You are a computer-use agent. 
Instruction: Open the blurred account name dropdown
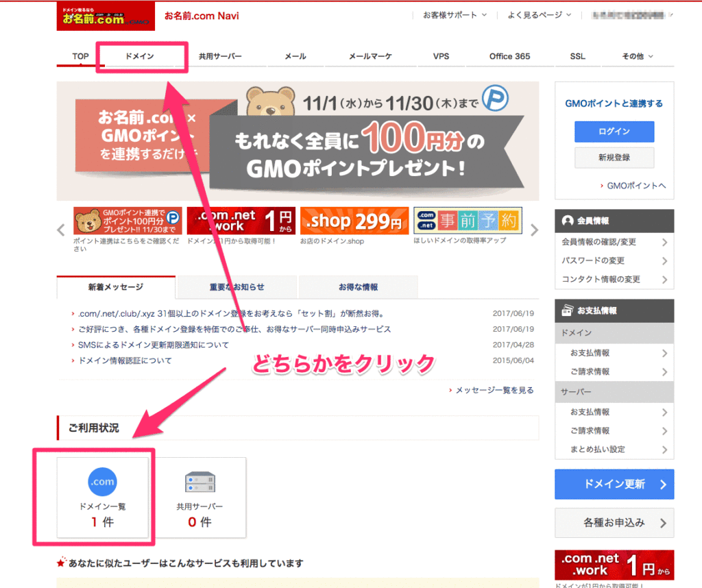pyautogui.click(x=631, y=15)
